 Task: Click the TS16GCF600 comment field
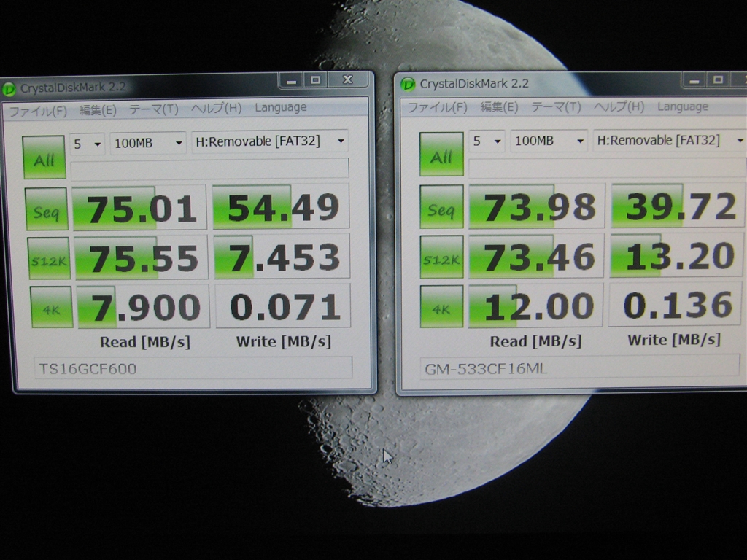coord(193,368)
